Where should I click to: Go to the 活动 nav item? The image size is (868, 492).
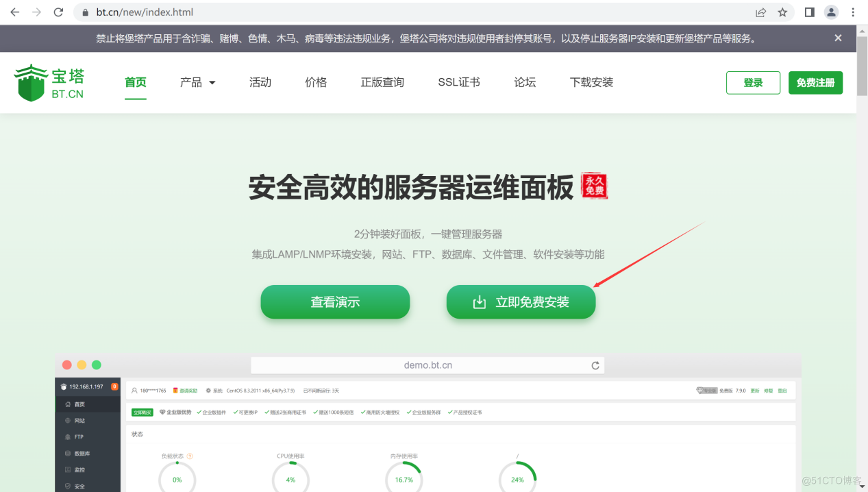[x=260, y=82]
